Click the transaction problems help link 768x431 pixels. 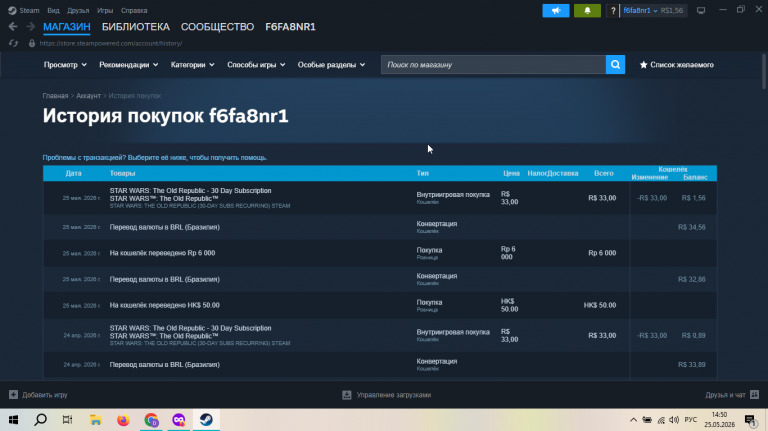point(155,158)
